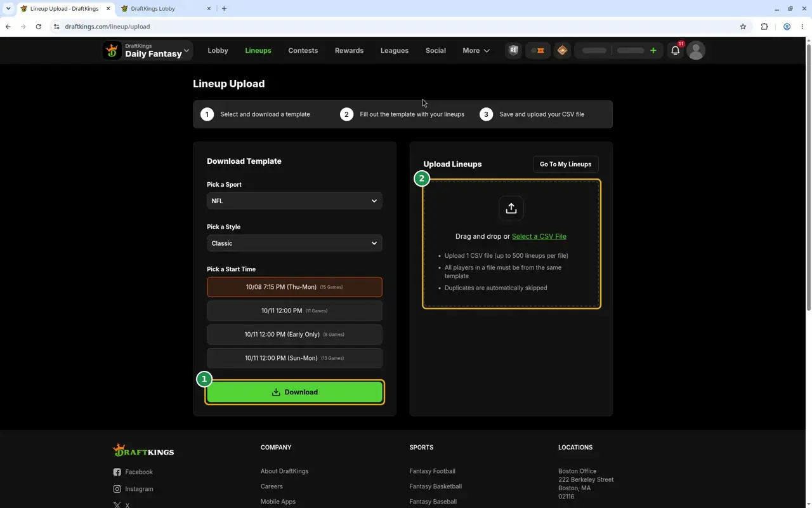This screenshot has height=508, width=812.
Task: Go back in browser history
Action: pos(8,27)
